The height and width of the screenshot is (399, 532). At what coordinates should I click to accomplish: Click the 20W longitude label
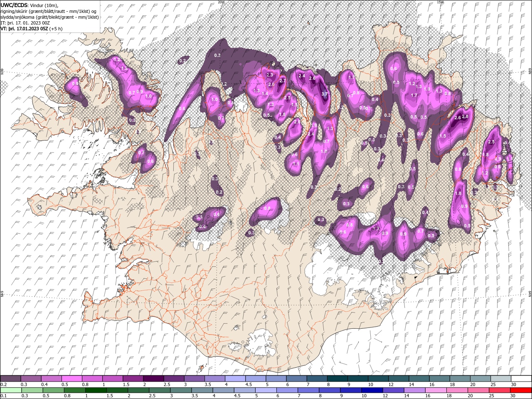point(221,2)
